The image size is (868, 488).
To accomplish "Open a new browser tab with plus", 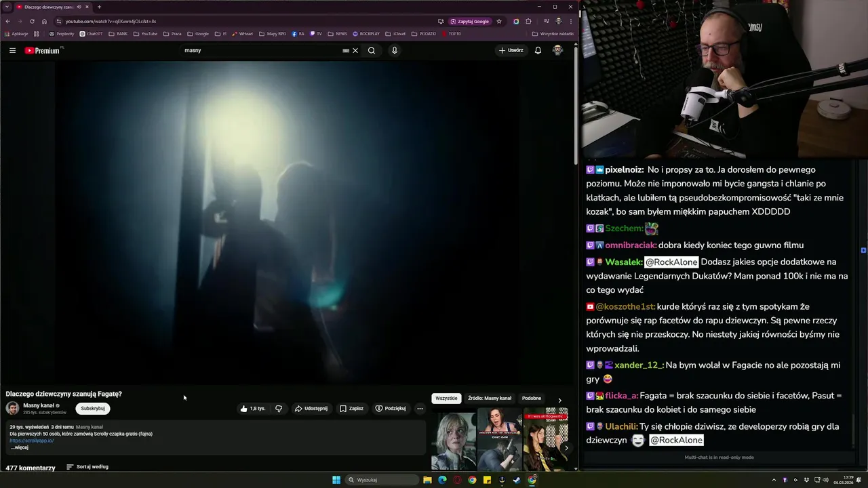I will [99, 7].
